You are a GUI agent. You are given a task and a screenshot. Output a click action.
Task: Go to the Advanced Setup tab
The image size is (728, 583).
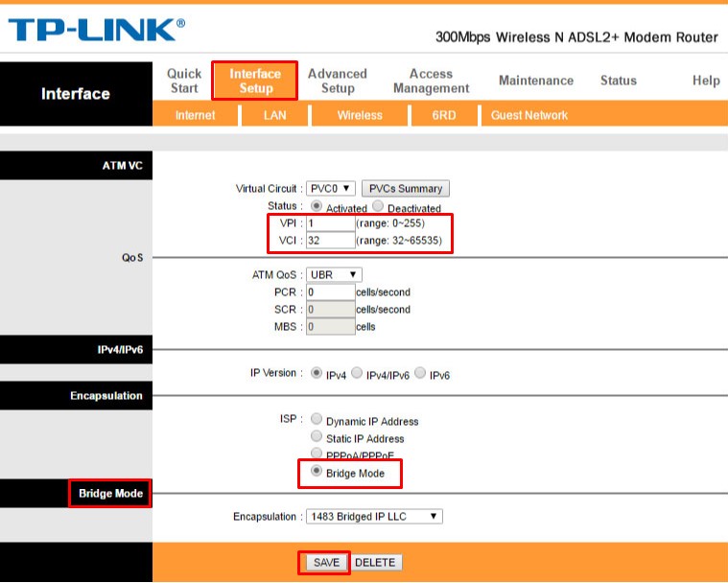(338, 81)
